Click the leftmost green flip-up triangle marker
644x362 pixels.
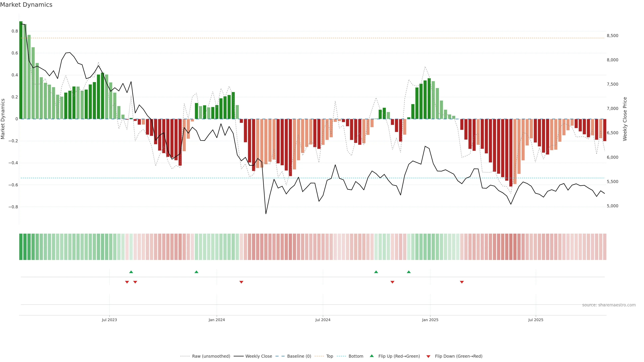click(131, 272)
